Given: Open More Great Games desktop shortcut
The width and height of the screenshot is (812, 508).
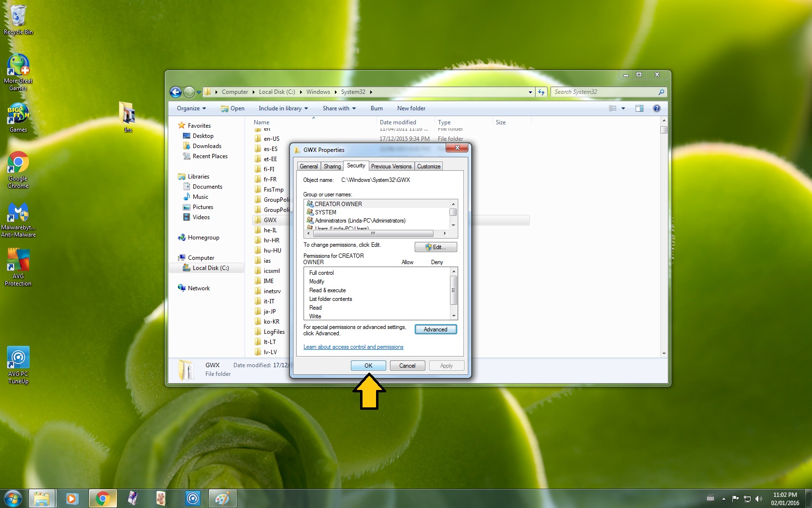Looking at the screenshot, I should coord(18,73).
